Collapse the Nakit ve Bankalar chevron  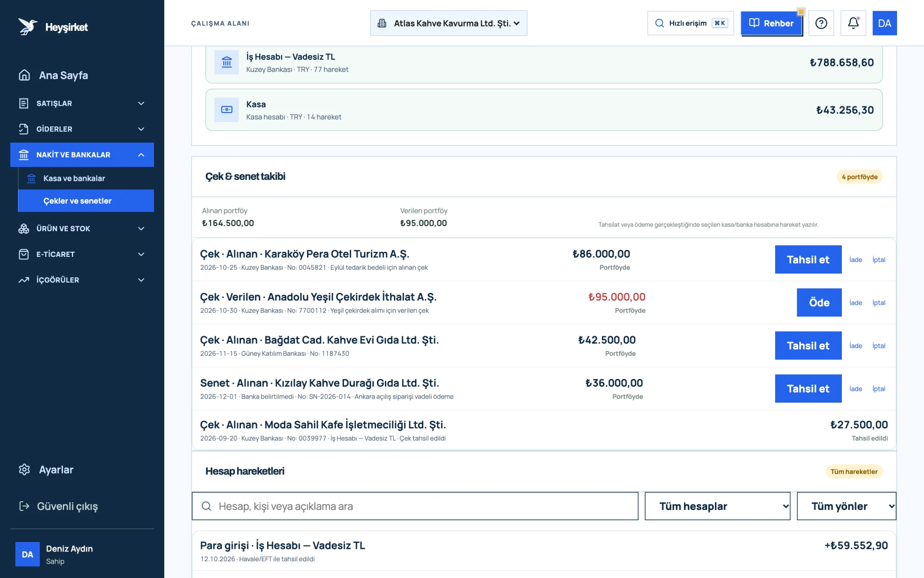[141, 155]
